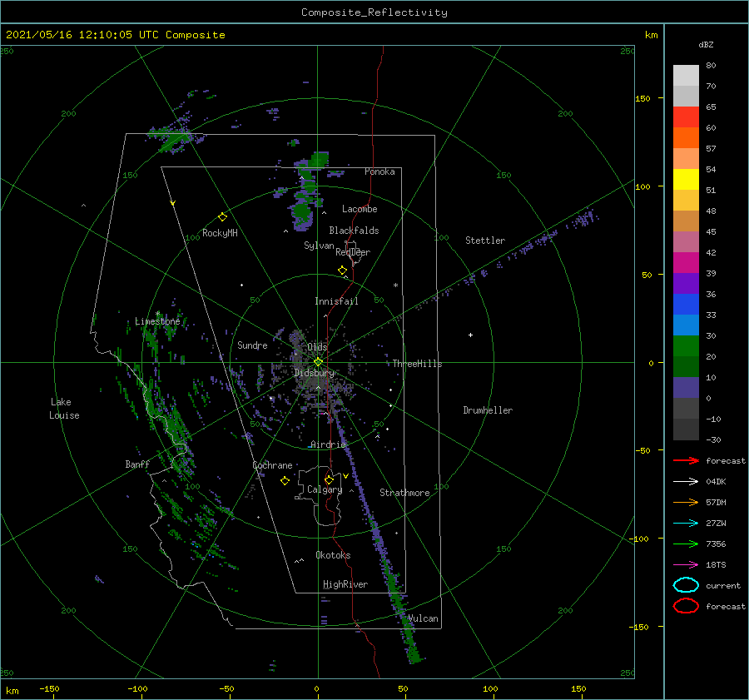Click the Composite_Reflectivity title text
The height and width of the screenshot is (700, 749).
pyautogui.click(x=374, y=12)
